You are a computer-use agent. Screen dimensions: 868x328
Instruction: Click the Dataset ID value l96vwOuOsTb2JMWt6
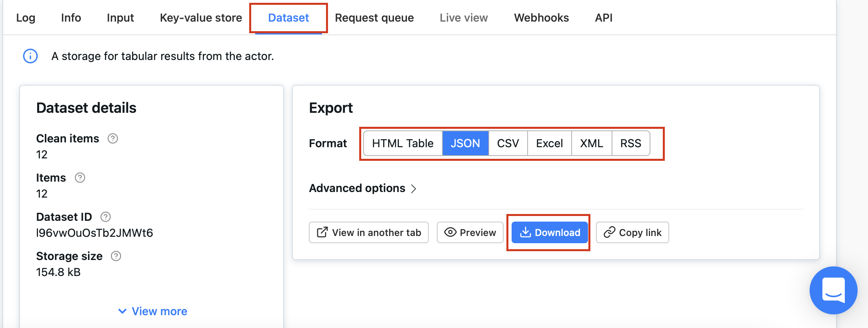coord(94,233)
